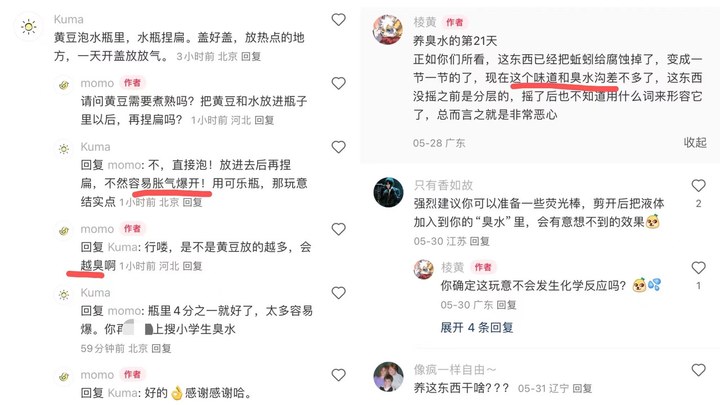Open 棱黄's avatar on the post

point(388,29)
